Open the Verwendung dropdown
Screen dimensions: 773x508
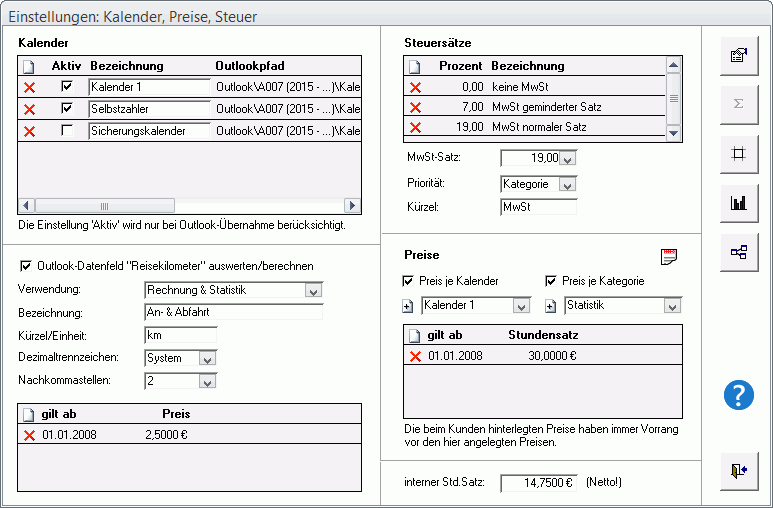click(313, 291)
